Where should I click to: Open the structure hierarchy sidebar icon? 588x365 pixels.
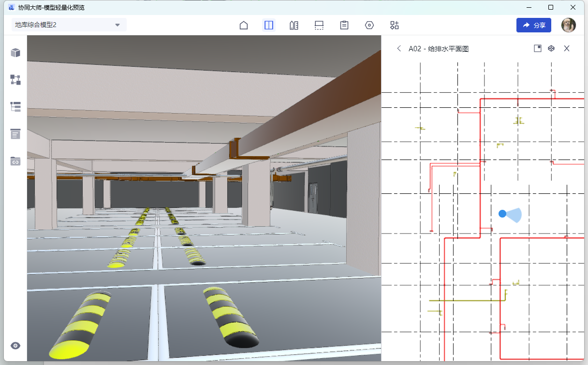pos(15,80)
